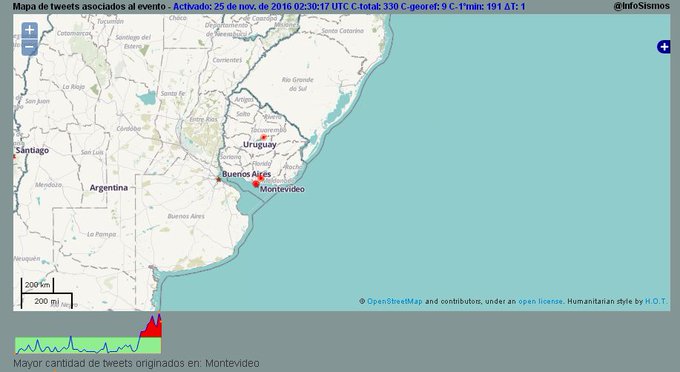The height and width of the screenshot is (372, 680).
Task: Click the Santiago city label
Action: point(32,150)
